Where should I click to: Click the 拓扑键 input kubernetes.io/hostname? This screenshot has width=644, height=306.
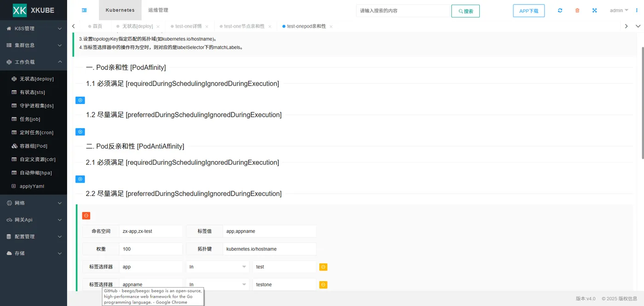pyautogui.click(x=270, y=249)
